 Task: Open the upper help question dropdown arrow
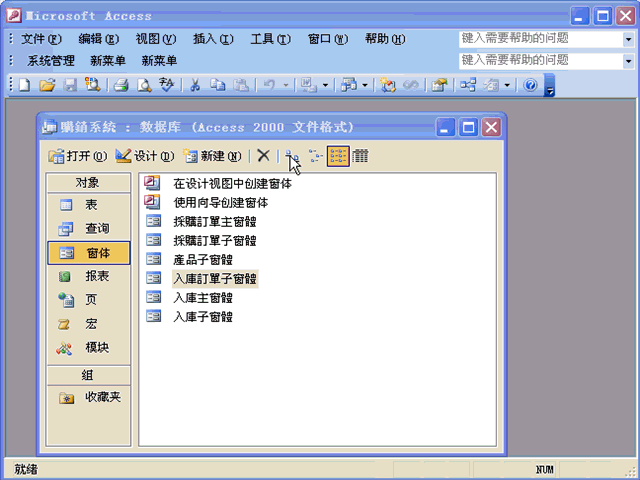pos(629,40)
